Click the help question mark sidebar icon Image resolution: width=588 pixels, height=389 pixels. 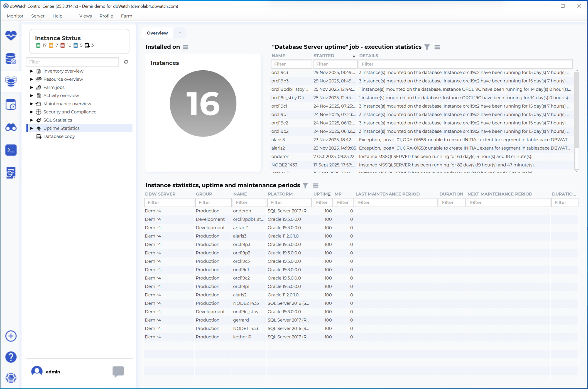[11, 357]
